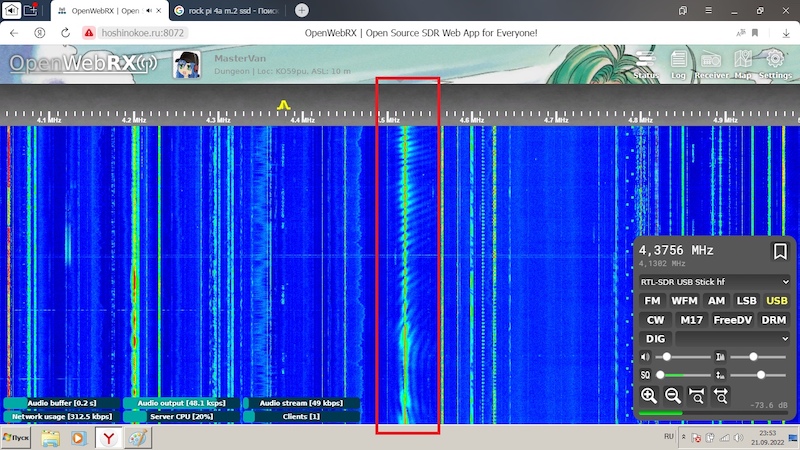Adjust the volume slider
Viewport: 800px width, 450px height.
coord(667,357)
